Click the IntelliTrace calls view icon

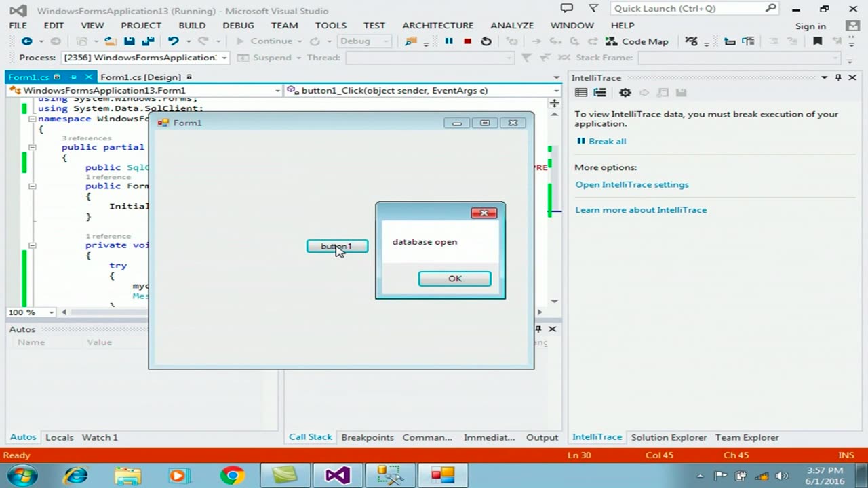click(599, 93)
